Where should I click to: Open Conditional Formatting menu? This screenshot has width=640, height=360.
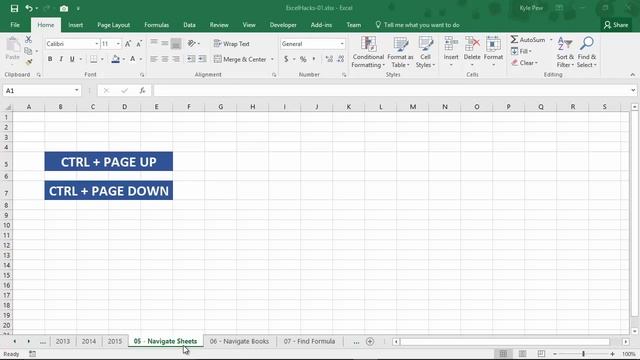pyautogui.click(x=368, y=52)
